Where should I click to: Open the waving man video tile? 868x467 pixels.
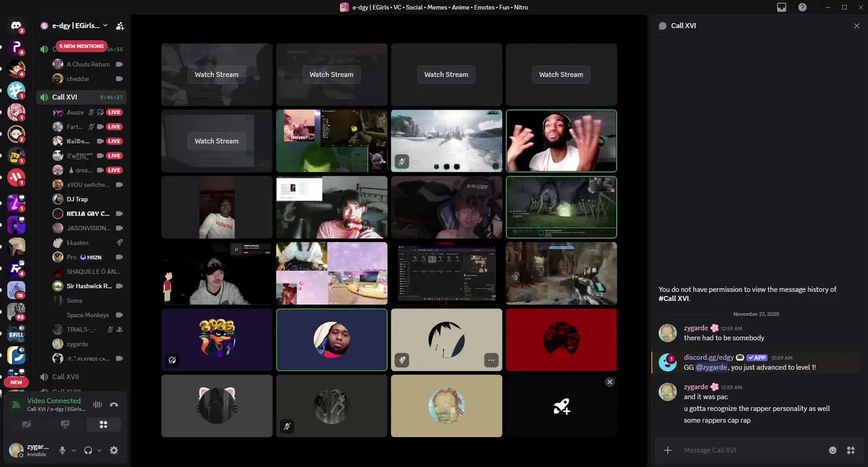[561, 141]
